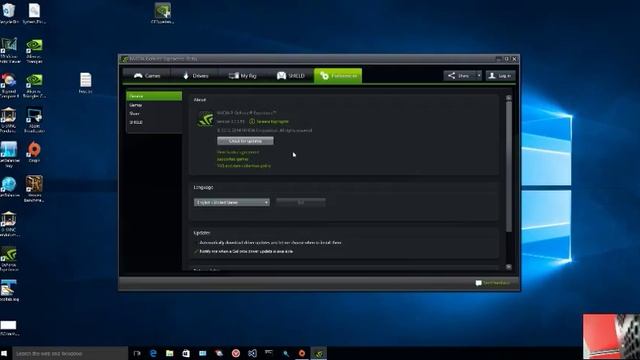Click the preferences vertical scrollbar
The width and height of the screenshot is (640, 360).
coord(509,167)
